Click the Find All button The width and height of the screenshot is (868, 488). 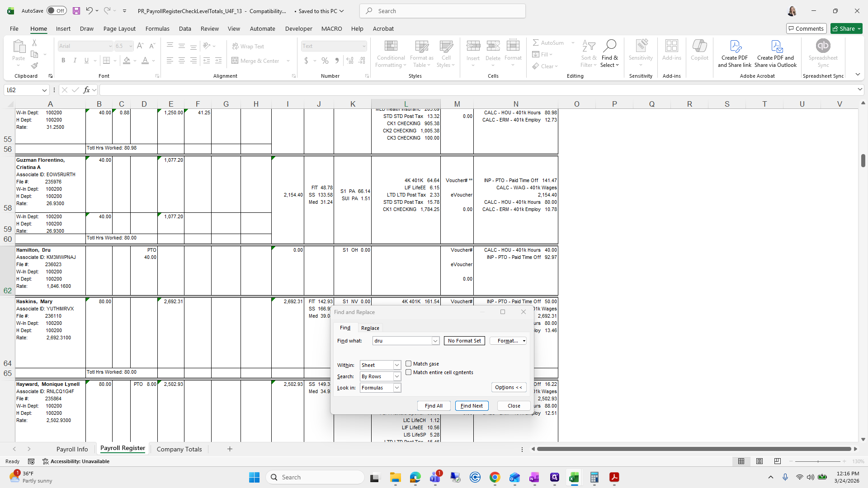click(434, 406)
